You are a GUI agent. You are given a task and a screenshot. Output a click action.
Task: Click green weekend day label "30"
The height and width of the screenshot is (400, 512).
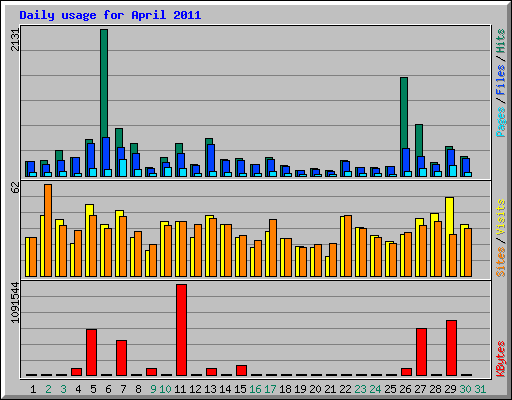pos(465,389)
